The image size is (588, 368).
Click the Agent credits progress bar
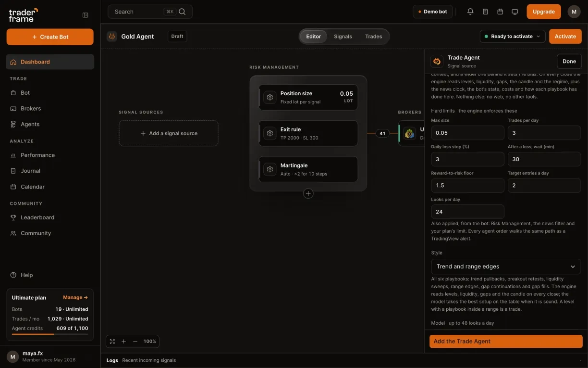click(50, 334)
